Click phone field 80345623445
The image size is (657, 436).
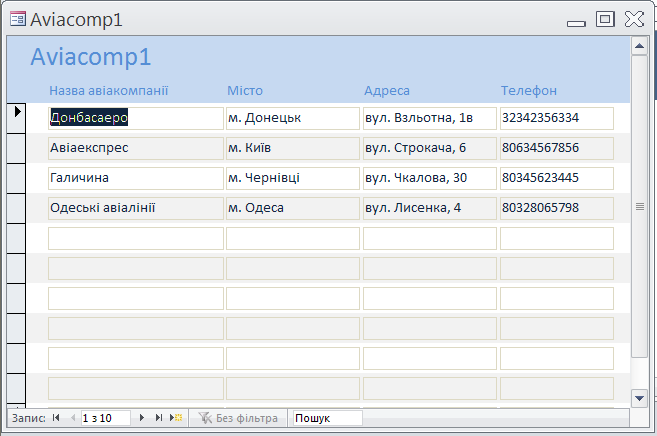coord(557,178)
